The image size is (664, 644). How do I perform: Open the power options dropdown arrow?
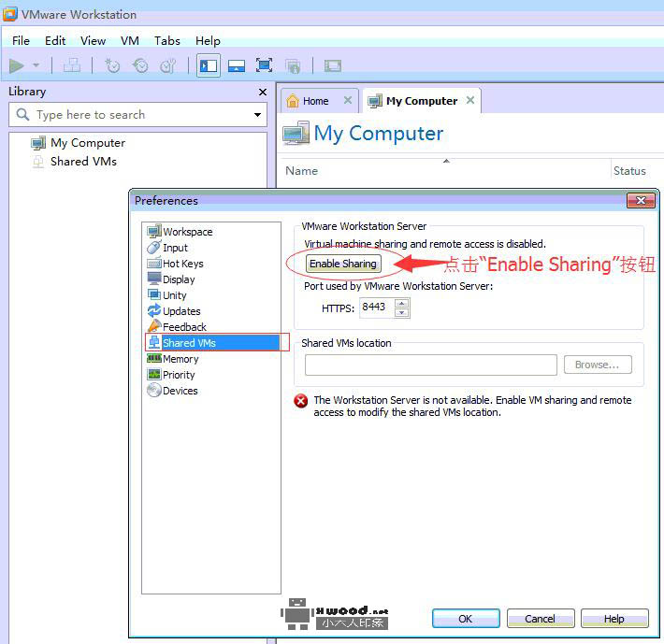[36, 65]
